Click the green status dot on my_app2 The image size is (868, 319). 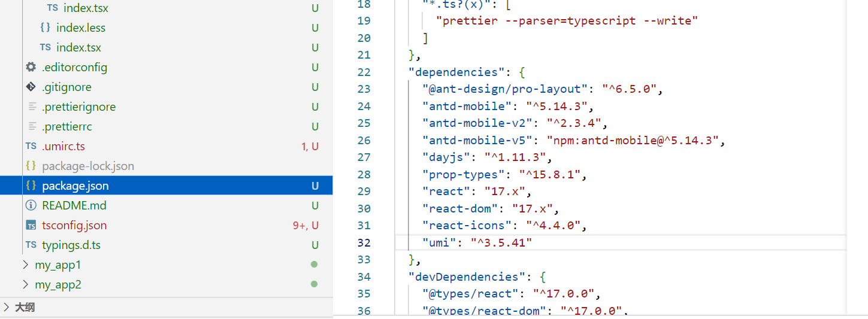point(314,284)
